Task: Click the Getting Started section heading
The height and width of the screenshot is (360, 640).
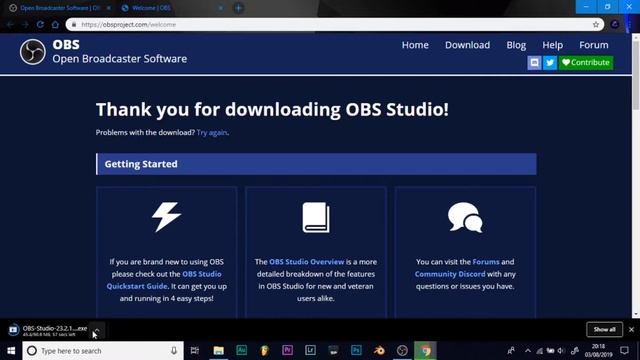Action: [x=141, y=164]
